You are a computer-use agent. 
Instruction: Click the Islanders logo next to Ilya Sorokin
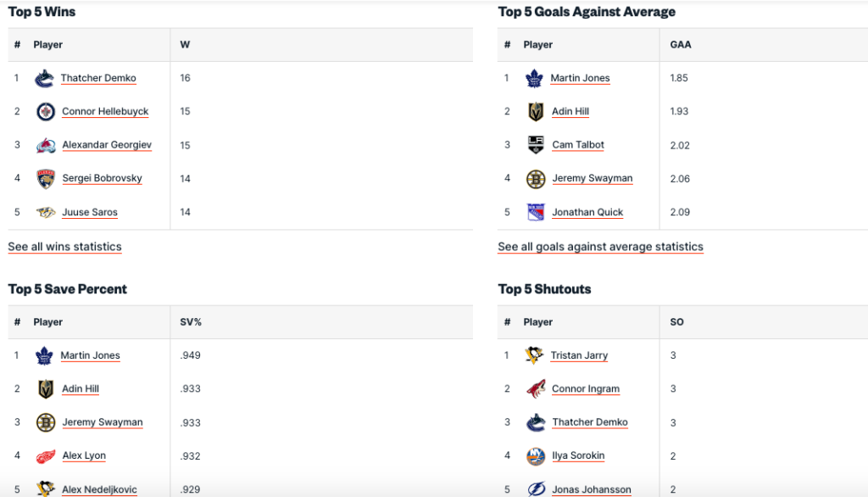tap(536, 455)
